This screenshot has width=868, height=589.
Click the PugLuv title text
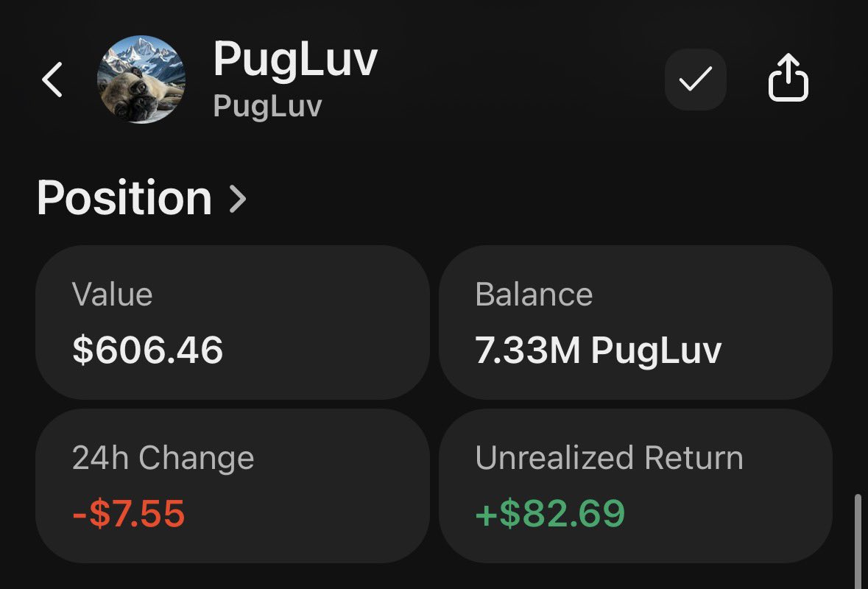(x=294, y=60)
